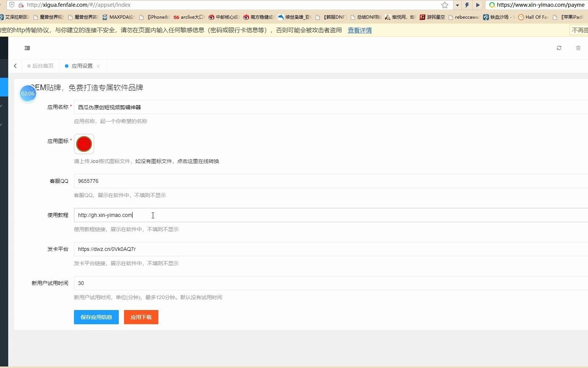588x368 pixels.
Task: Click the back arrow beside tabs
Action: [x=15, y=66]
